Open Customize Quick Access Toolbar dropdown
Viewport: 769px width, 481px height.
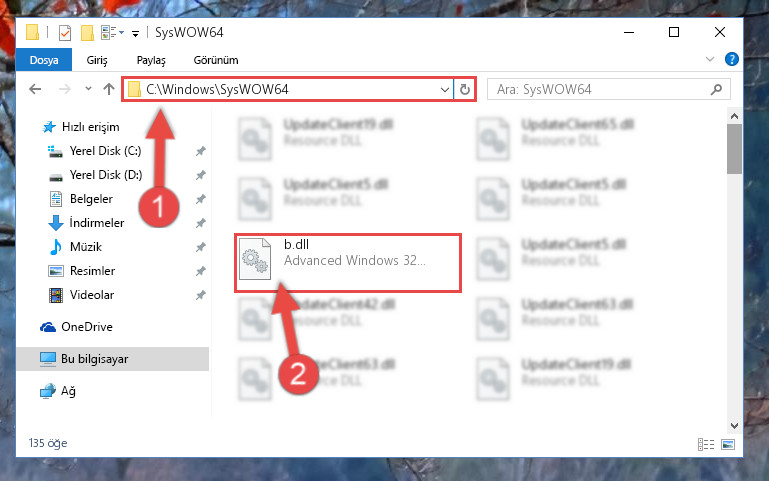(x=135, y=33)
